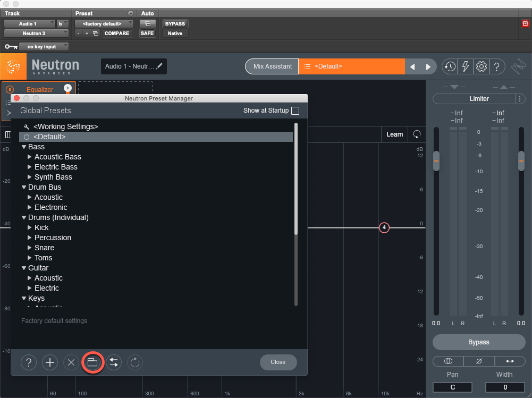
Task: Click the next preset plus button
Action: coord(87,33)
